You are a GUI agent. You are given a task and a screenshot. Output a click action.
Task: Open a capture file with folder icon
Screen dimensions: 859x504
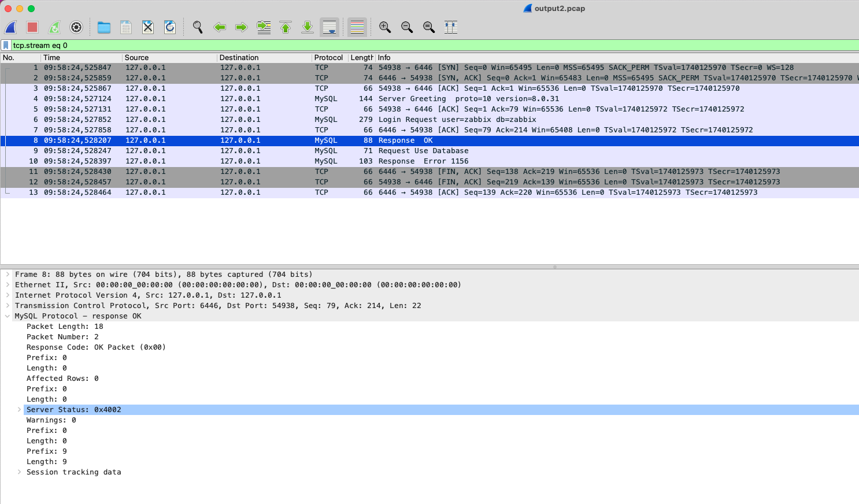pos(104,27)
